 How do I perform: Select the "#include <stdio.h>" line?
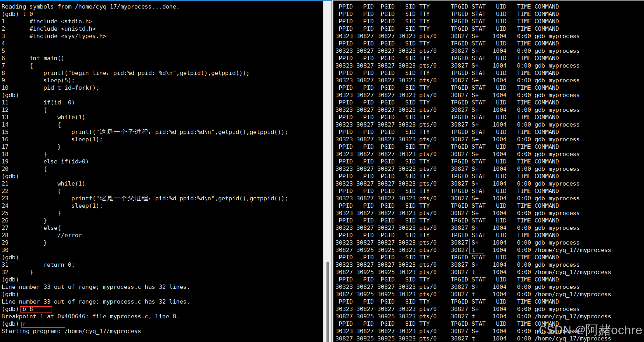click(61, 21)
